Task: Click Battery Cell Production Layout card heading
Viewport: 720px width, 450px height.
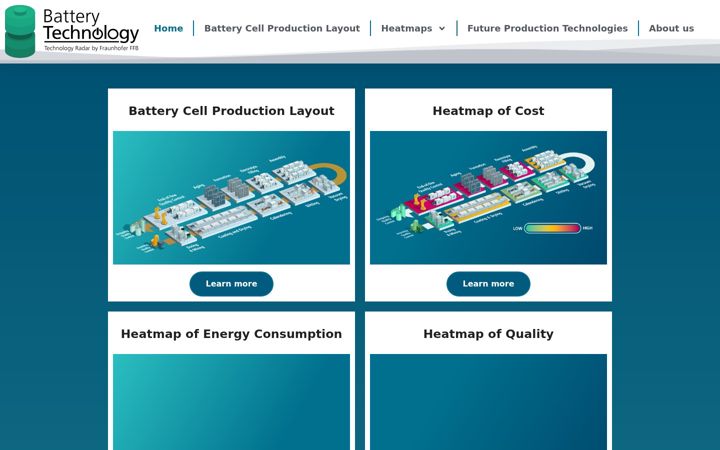Action: click(231, 111)
